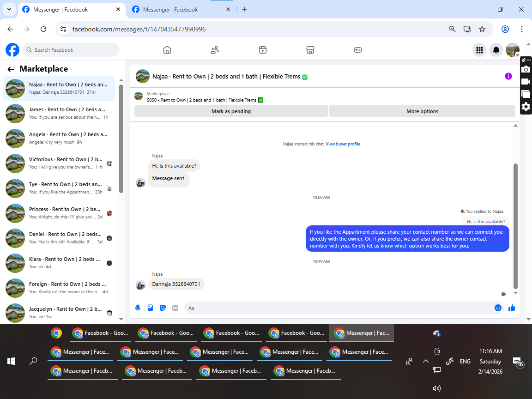532x399 pixels.
Task: Open the Gaming controller icon in navigation
Action: (x=357, y=50)
